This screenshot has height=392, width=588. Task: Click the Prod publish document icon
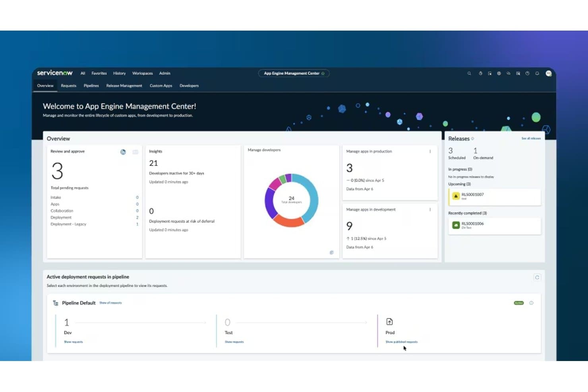(x=389, y=322)
